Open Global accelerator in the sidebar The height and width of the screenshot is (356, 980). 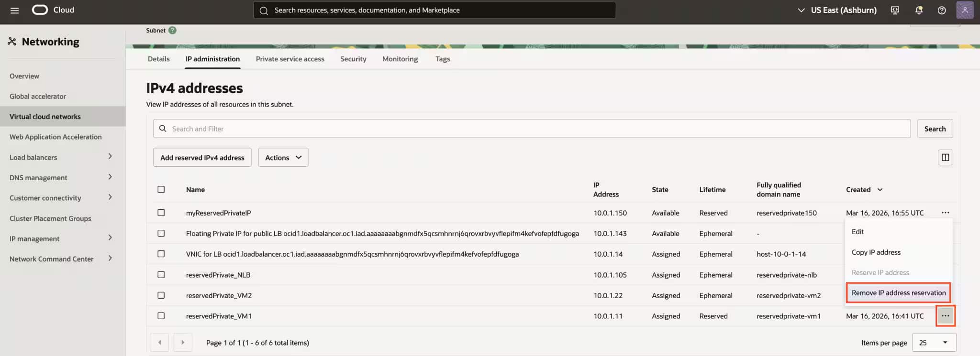pos(38,96)
